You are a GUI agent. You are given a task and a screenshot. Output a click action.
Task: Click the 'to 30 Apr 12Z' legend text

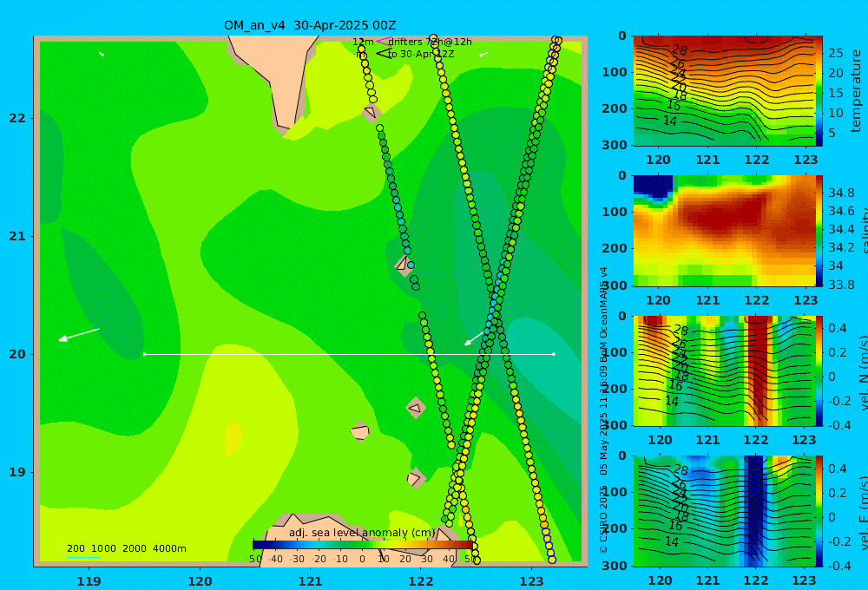pyautogui.click(x=421, y=55)
